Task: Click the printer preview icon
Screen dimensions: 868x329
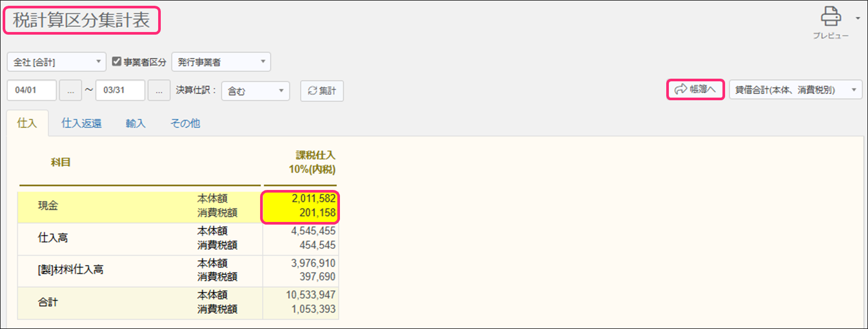Action: (830, 17)
